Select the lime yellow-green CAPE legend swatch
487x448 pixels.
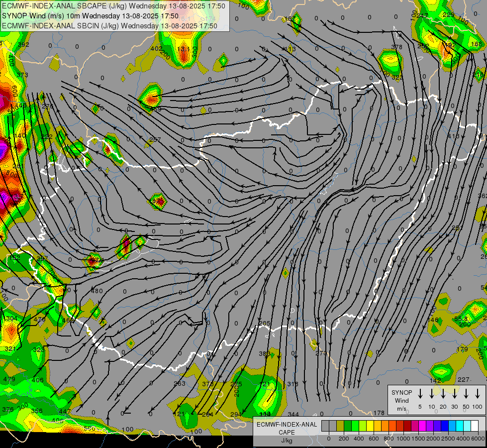tap(363, 426)
